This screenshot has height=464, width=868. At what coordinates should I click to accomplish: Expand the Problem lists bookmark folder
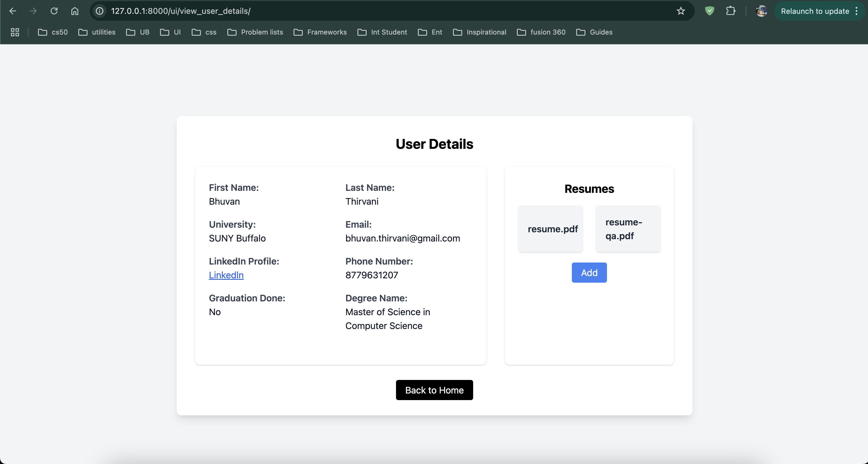255,32
